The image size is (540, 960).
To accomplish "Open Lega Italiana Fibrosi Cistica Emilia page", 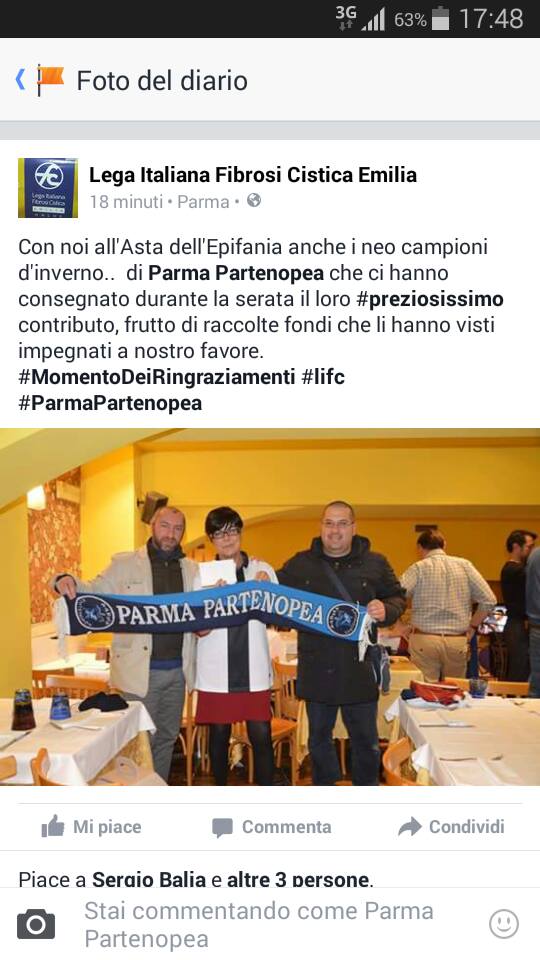I will pos(253,174).
